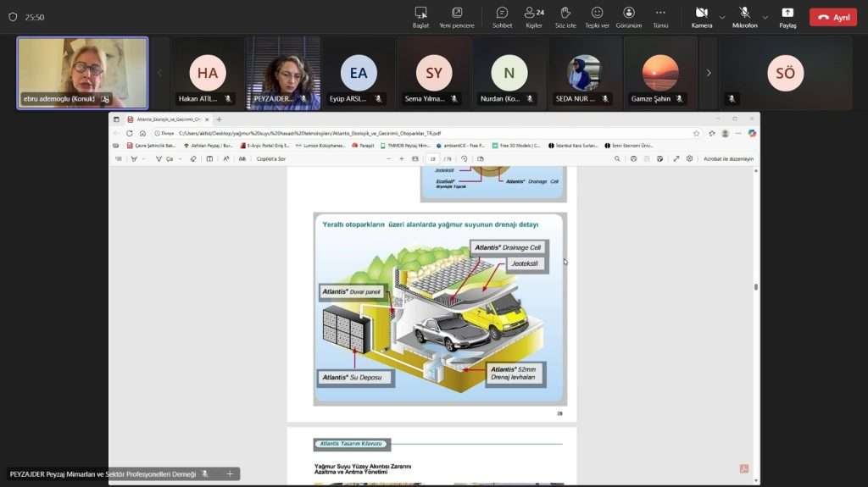
Task: Select Nurdan participant avatar N
Action: (509, 73)
